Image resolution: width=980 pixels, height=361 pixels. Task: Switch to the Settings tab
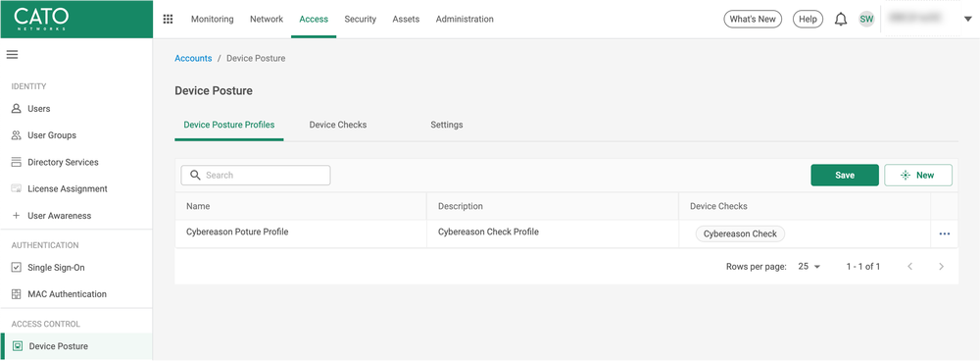[x=446, y=126]
